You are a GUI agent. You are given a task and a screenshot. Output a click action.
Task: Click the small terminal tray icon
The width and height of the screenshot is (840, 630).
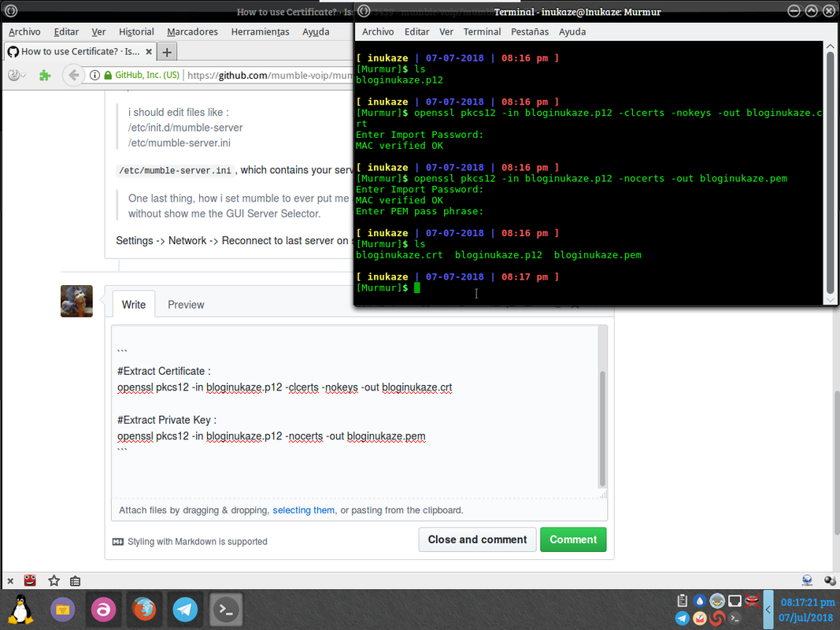pyautogui.click(x=735, y=618)
